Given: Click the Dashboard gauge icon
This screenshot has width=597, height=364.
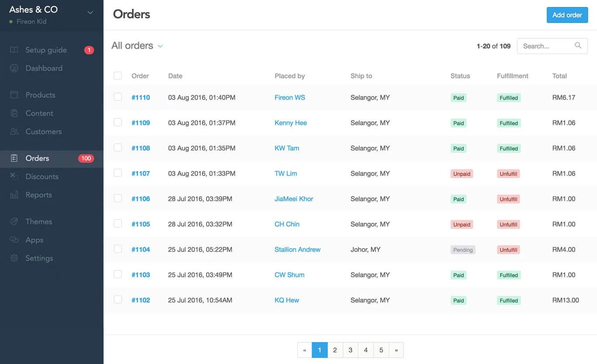Looking at the screenshot, I should (x=14, y=68).
